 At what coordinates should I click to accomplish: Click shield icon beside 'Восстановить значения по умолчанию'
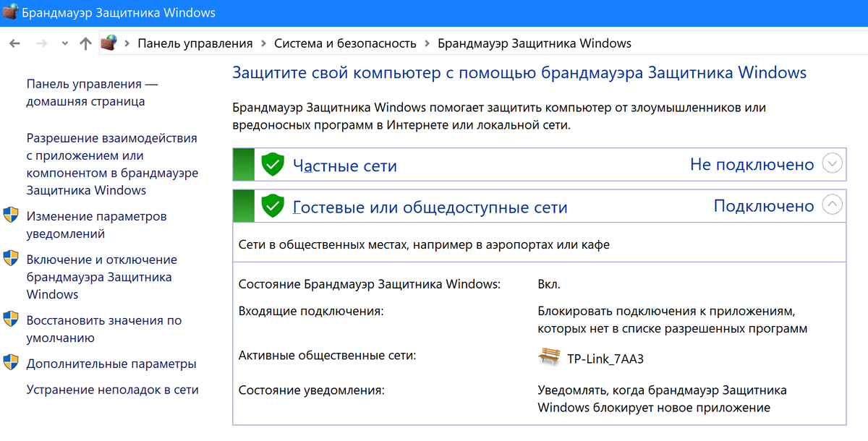11,320
